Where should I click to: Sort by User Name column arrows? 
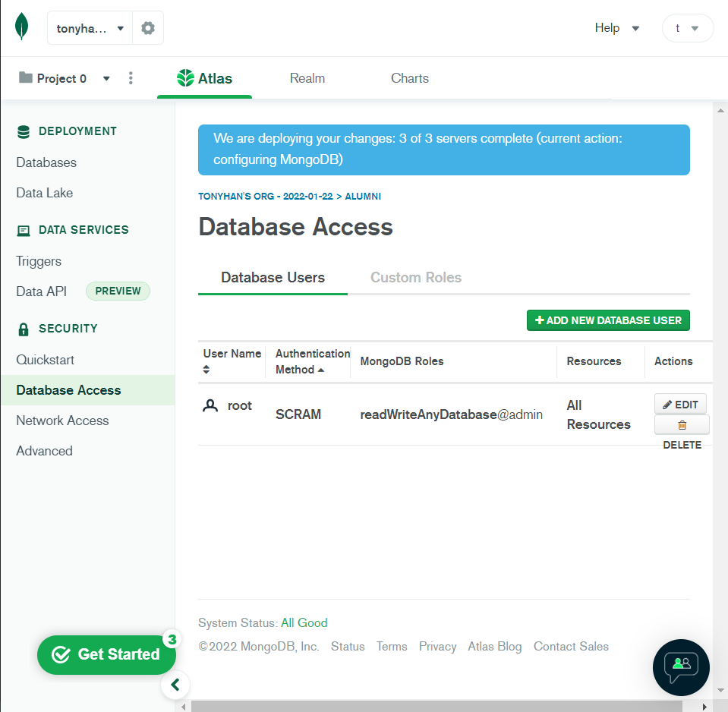[x=206, y=370]
